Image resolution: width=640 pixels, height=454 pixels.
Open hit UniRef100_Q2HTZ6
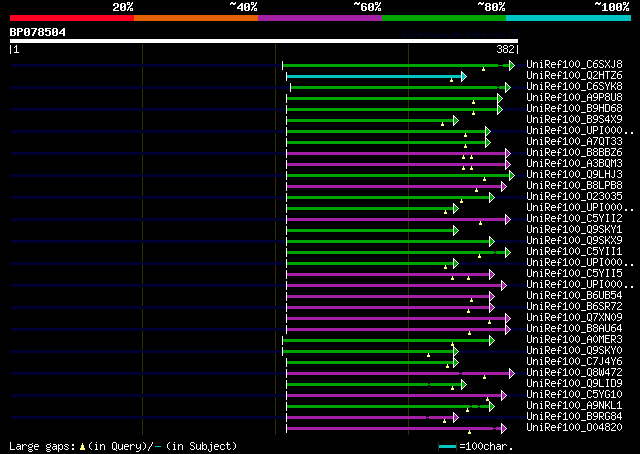[574, 75]
